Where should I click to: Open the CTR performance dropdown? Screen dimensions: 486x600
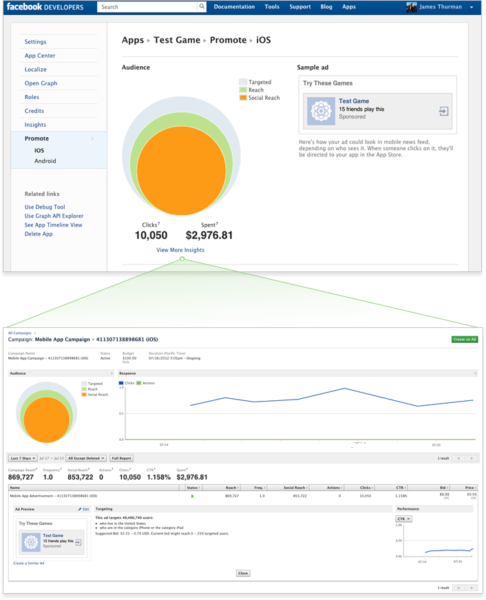pyautogui.click(x=403, y=519)
